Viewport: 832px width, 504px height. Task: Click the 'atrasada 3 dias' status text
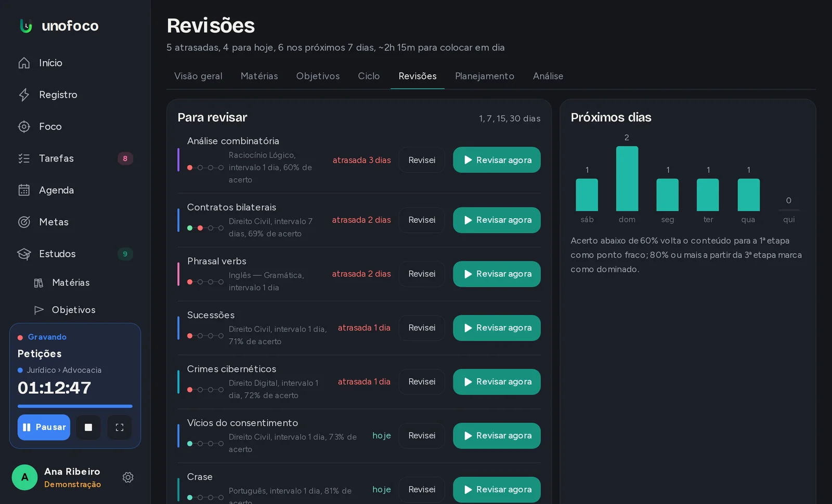coord(362,160)
